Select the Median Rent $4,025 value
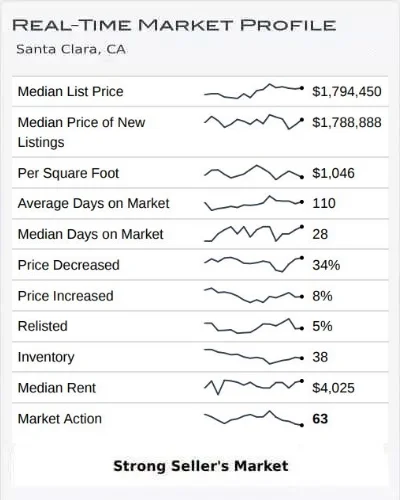The image size is (400, 500). 333,388
